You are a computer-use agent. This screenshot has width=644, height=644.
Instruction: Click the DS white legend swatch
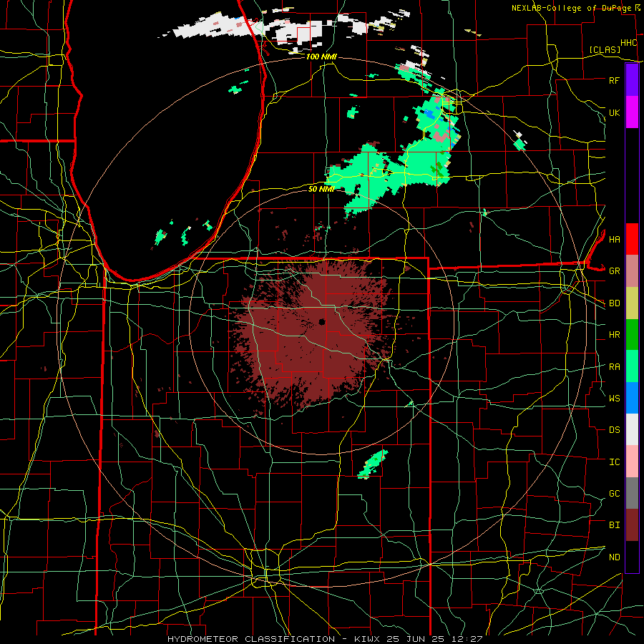[x=632, y=429]
